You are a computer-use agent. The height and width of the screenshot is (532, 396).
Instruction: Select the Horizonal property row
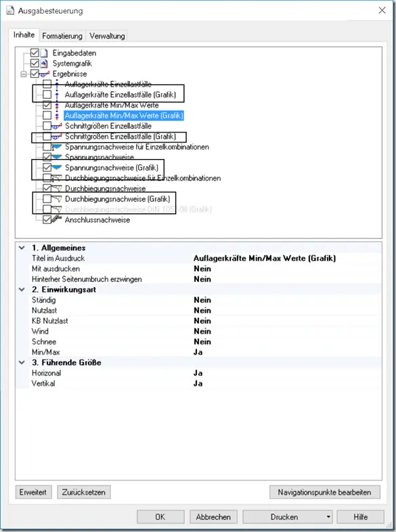click(198, 373)
